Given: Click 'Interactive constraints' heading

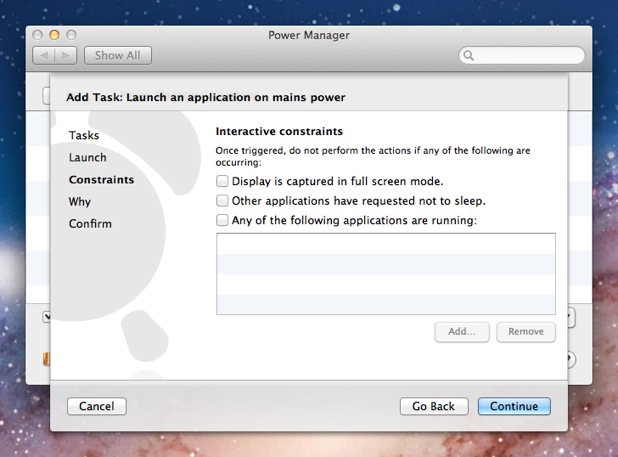Looking at the screenshot, I should 279,131.
